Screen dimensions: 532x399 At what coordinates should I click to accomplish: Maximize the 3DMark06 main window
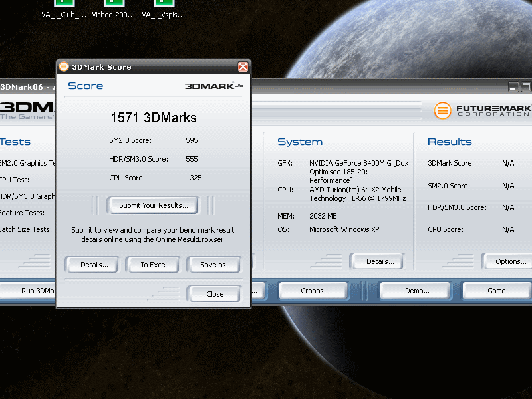click(x=526, y=87)
